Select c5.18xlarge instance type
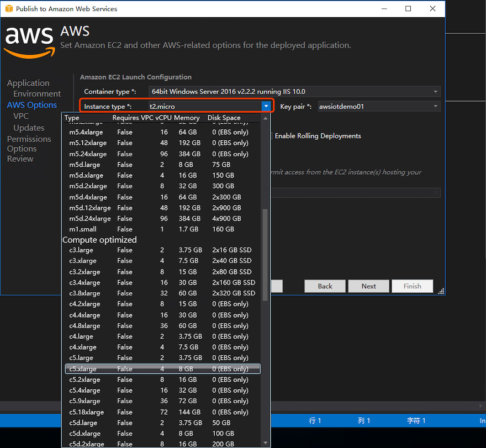The width and height of the screenshot is (486, 448). coord(163,412)
